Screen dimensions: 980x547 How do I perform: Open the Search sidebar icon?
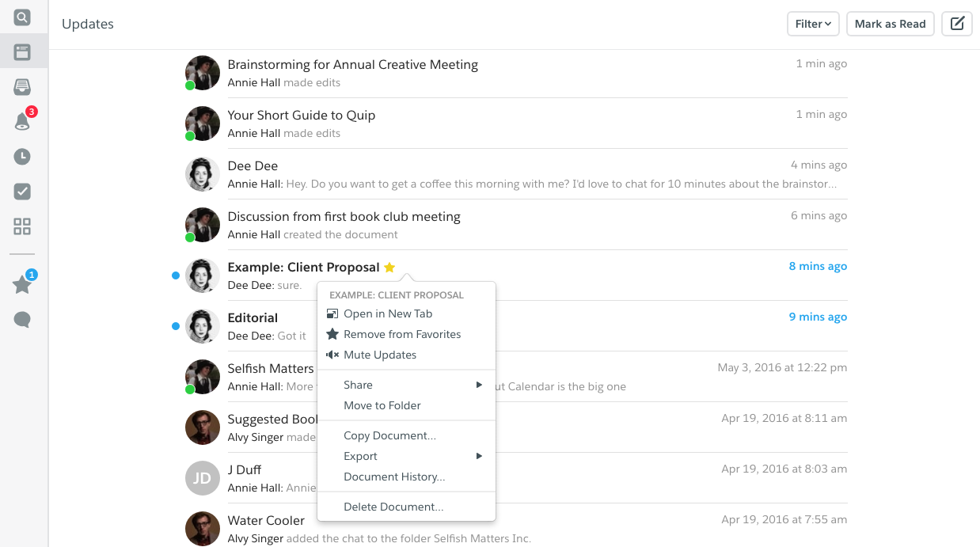pyautogui.click(x=21, y=16)
